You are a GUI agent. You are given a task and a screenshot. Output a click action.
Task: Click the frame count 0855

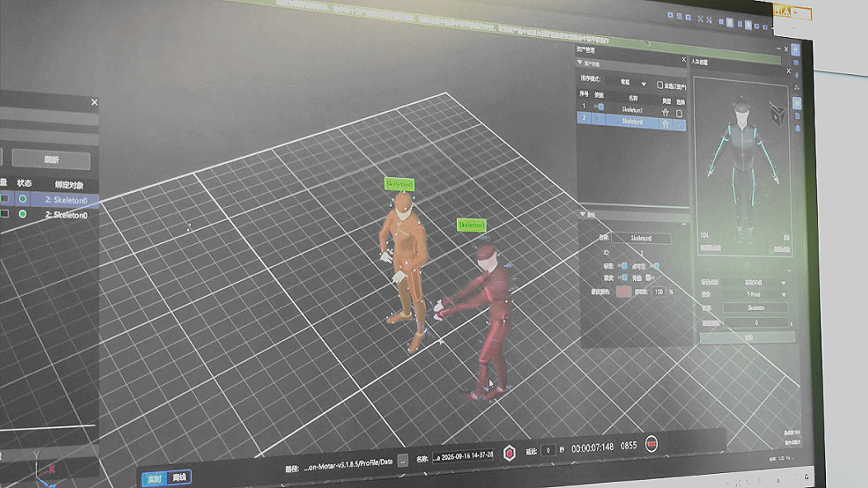click(628, 445)
